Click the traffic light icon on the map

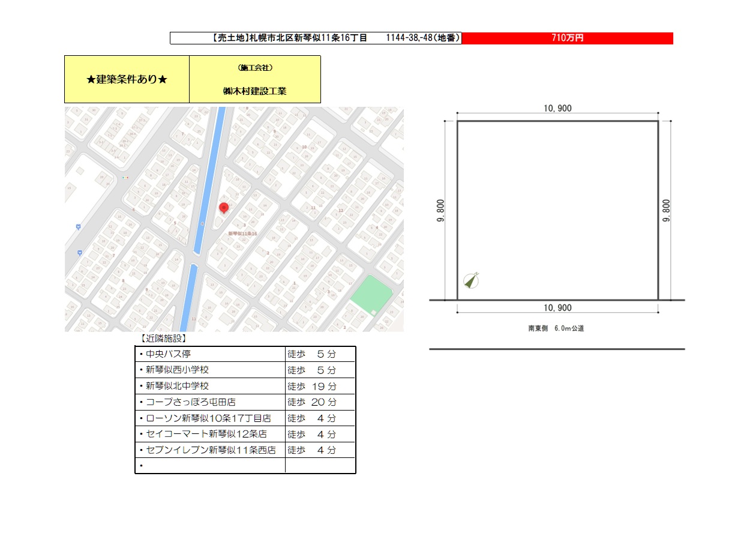point(125,178)
